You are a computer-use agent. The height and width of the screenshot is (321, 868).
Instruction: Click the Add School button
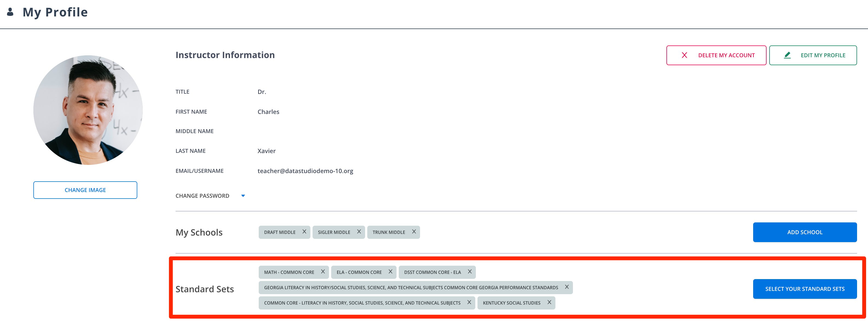pyautogui.click(x=805, y=232)
